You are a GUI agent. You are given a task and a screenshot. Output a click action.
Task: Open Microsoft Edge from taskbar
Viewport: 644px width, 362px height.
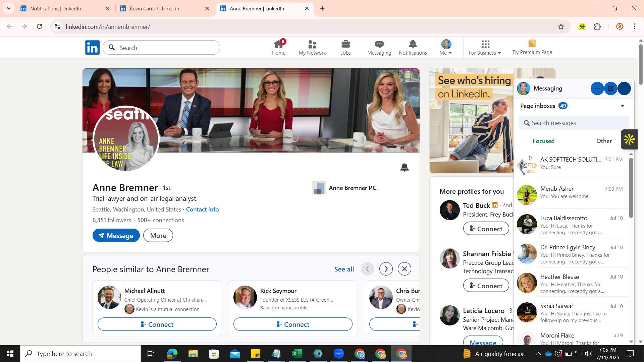(172, 354)
